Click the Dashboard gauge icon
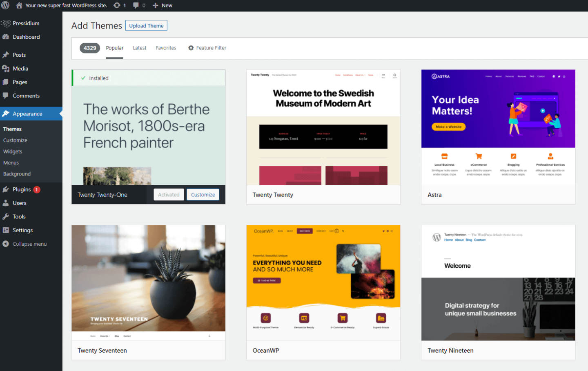Image resolution: width=588 pixels, height=371 pixels. (x=6, y=37)
